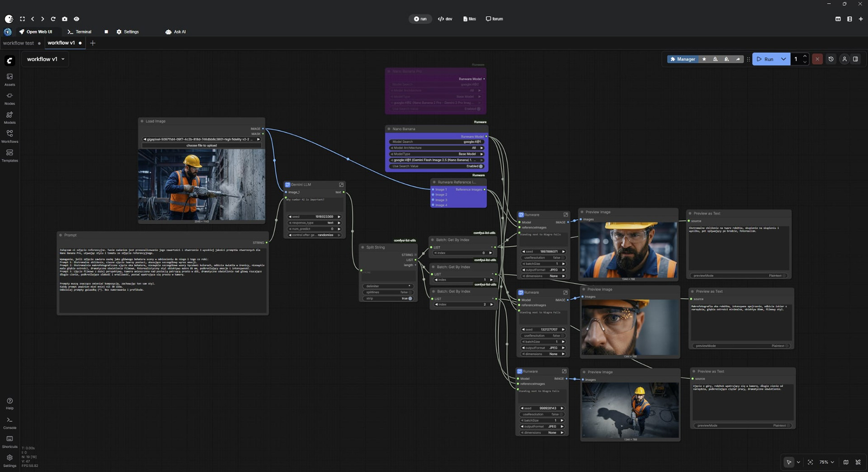Viewport: 868px width, 472px height.
Task: Open control after generate dropdown in Gemini LLM
Action: click(x=315, y=235)
